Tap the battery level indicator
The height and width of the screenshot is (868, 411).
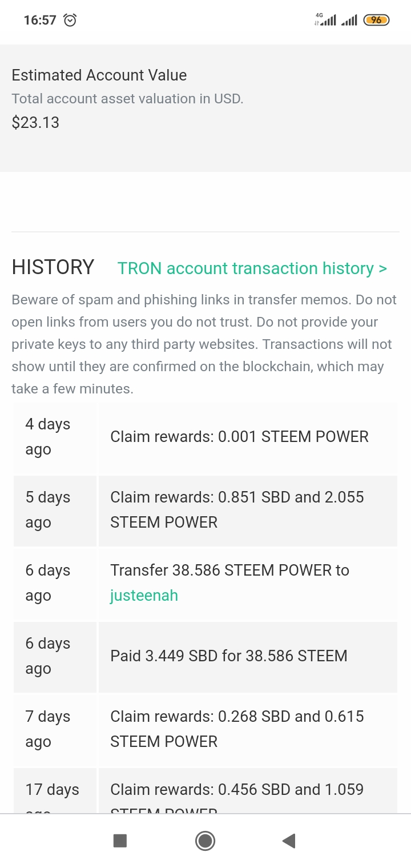coord(376,20)
